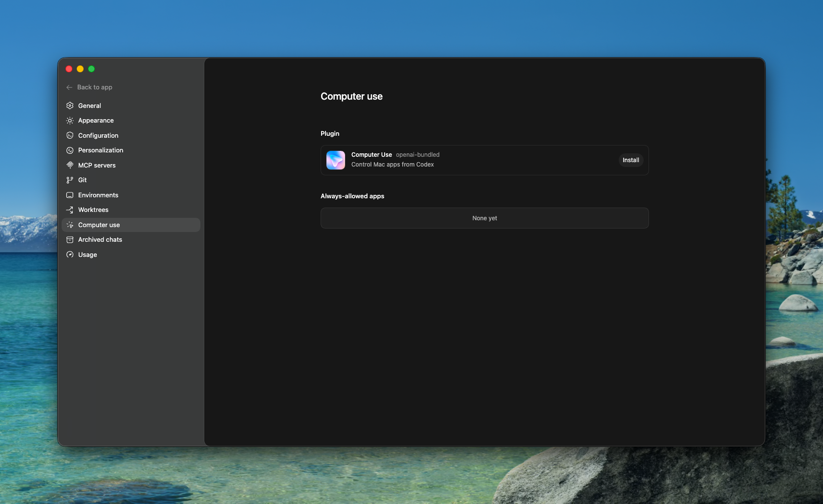Open the MCP servers settings page

(x=97, y=166)
